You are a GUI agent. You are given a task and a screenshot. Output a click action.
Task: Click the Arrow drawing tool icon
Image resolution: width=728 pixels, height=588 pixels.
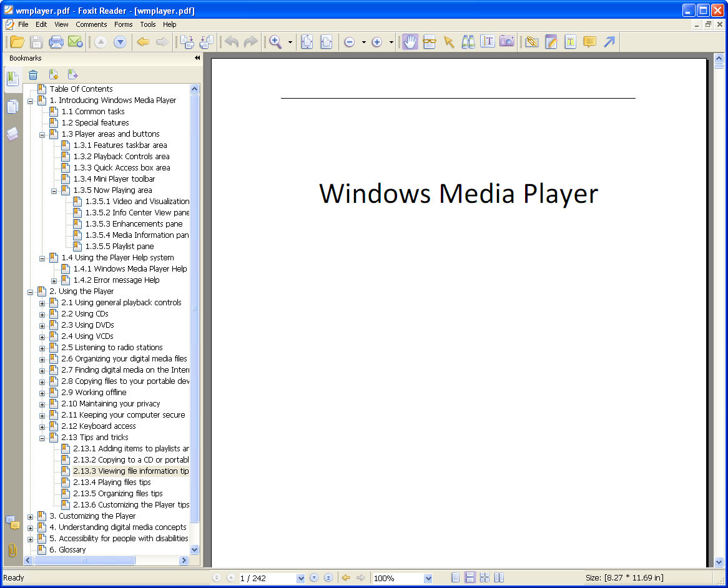tap(609, 42)
